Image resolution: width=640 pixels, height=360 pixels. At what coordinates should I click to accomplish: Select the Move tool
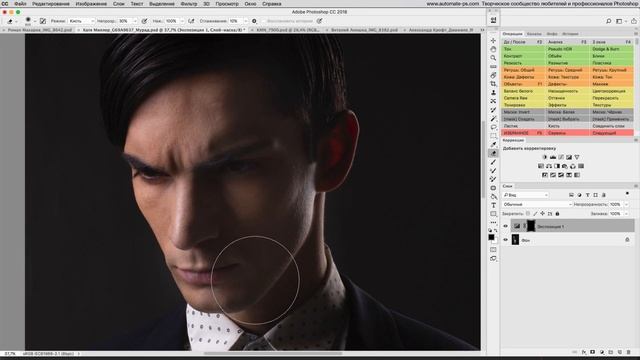point(493,41)
